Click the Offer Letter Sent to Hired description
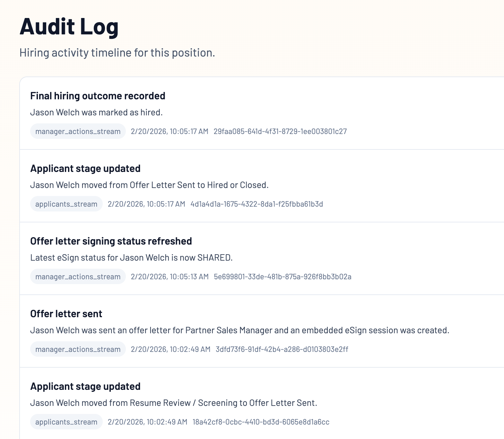This screenshot has width=504, height=439. point(149,185)
